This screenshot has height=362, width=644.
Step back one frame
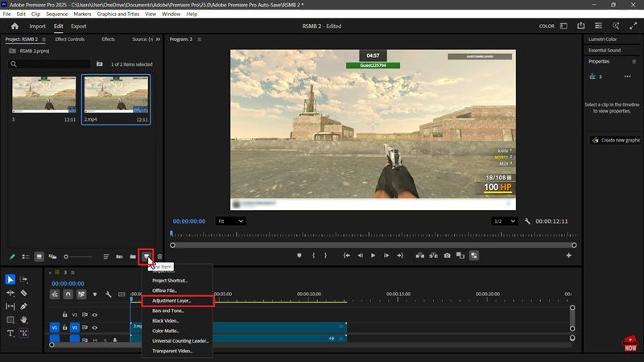click(x=360, y=255)
